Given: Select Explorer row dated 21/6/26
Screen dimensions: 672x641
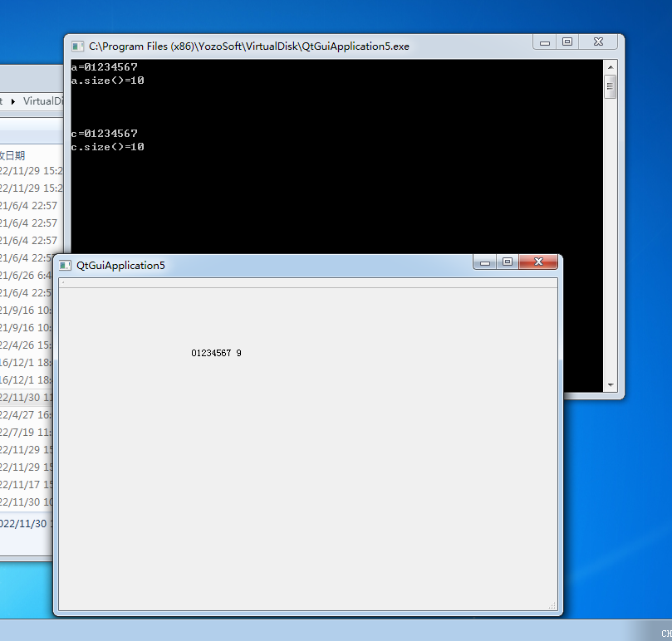Looking at the screenshot, I should (27, 276).
